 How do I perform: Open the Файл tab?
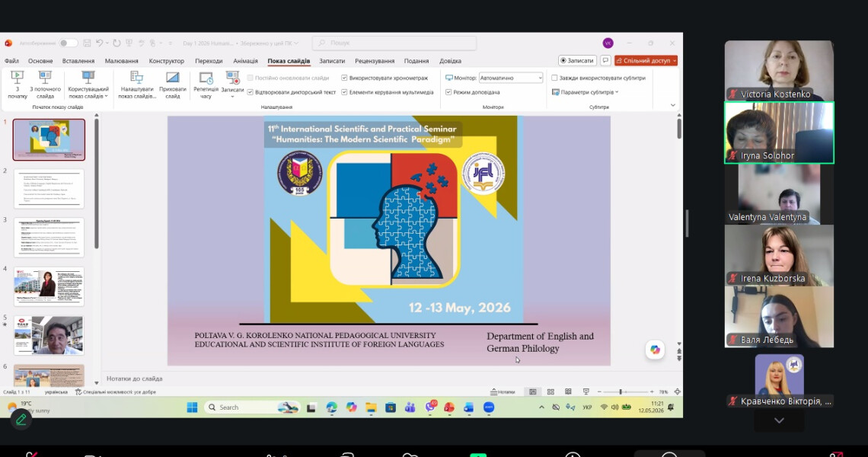click(x=11, y=61)
